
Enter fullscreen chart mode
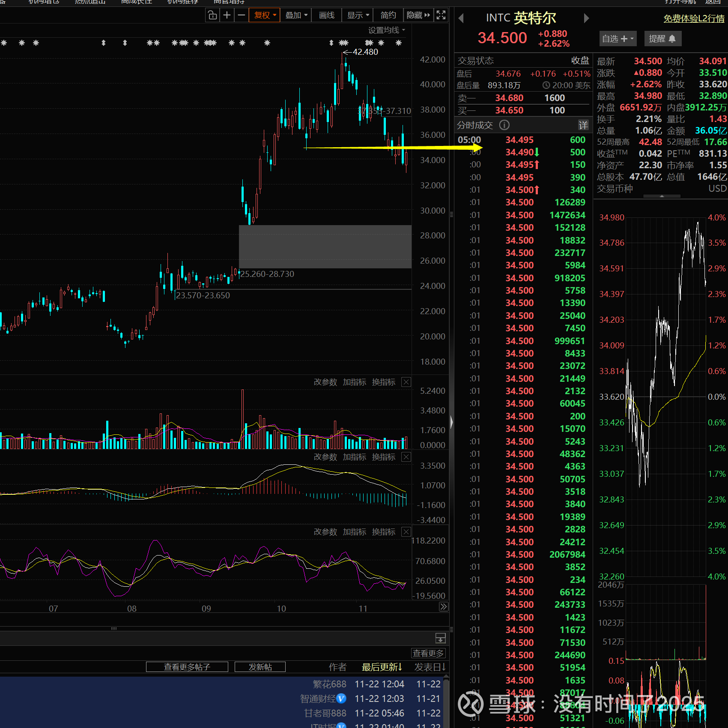441,15
